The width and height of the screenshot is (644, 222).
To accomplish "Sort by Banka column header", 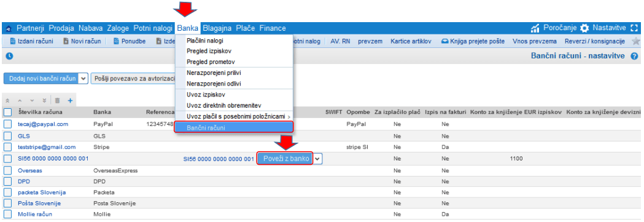I will [x=103, y=113].
